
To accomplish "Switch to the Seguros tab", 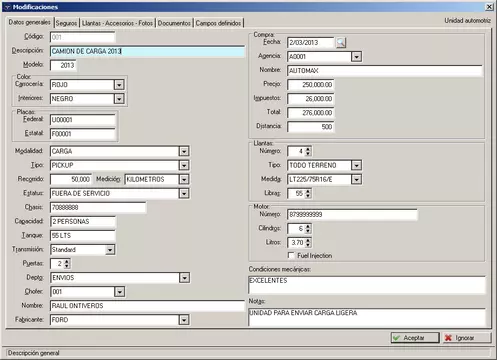I will tap(66, 23).
